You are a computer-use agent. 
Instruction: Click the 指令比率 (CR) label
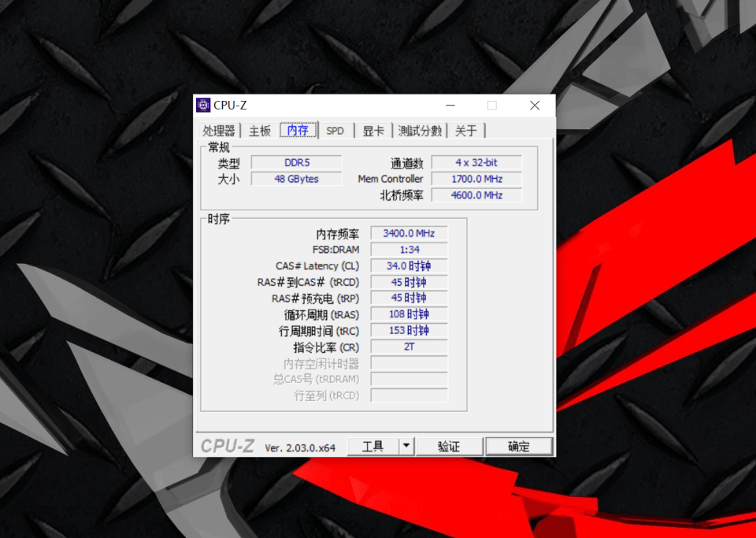tap(326, 347)
